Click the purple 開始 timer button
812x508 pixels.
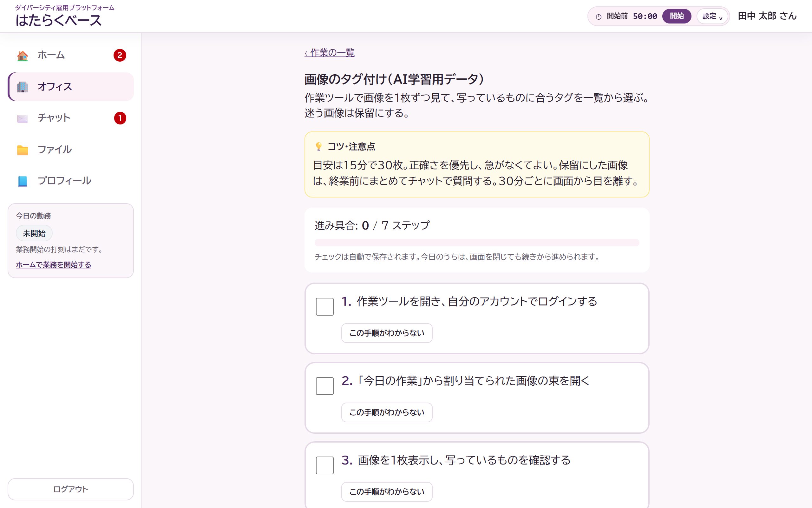[x=677, y=16]
